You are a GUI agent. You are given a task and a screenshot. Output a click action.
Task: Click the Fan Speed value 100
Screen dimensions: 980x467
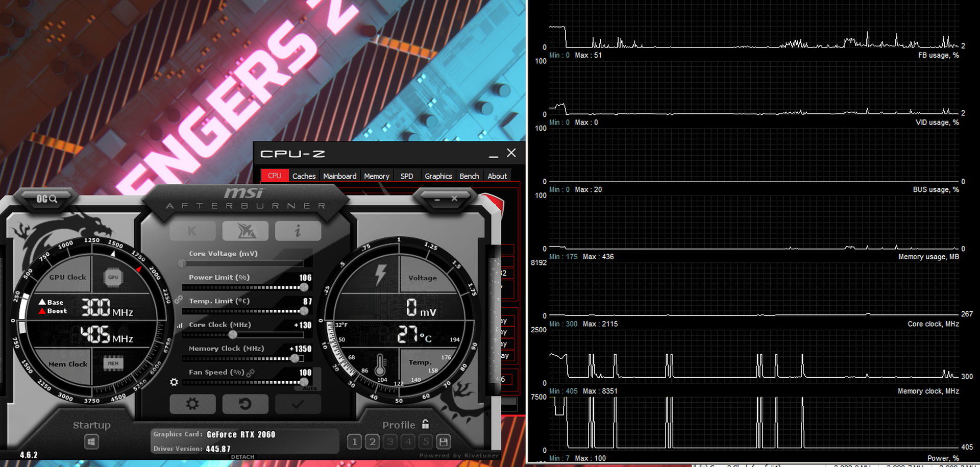point(305,373)
